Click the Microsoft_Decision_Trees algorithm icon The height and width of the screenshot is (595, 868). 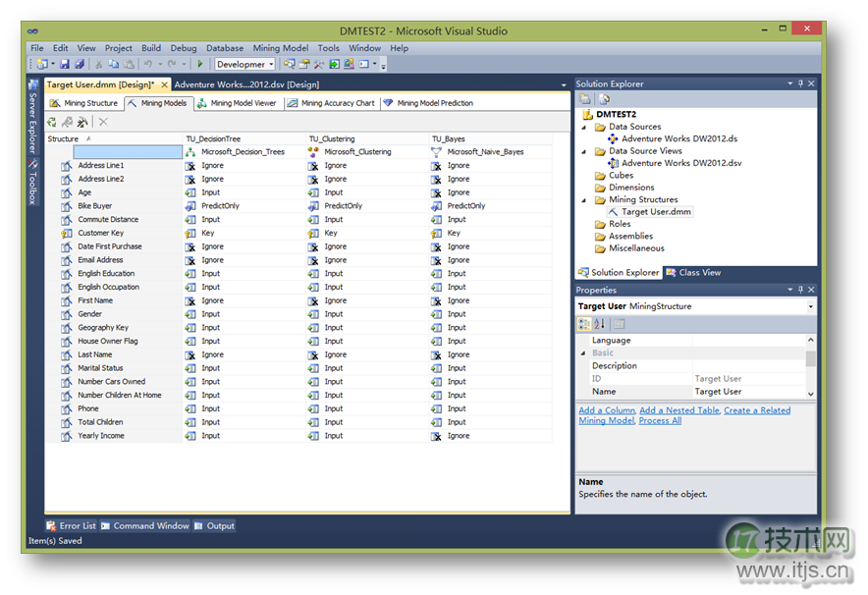[x=190, y=152]
